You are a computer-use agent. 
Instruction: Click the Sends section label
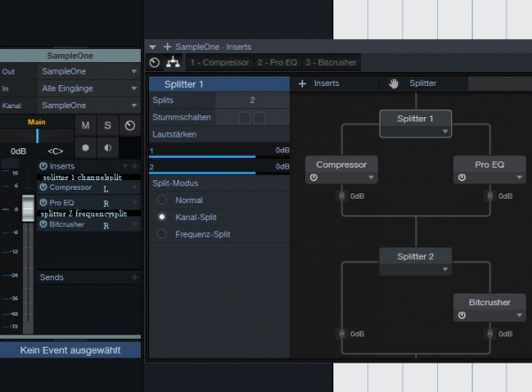pyautogui.click(x=51, y=278)
